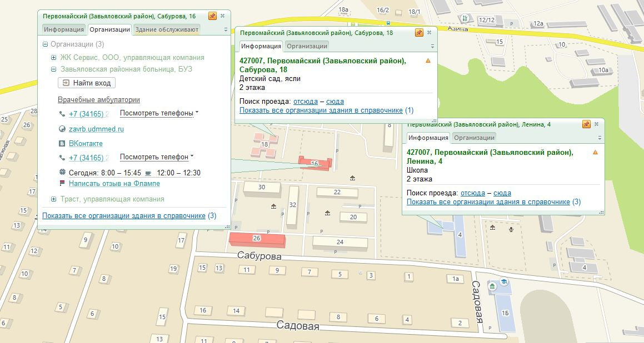The width and height of the screenshot is (644, 343).
Task: Click Написать отзыв на Флампе link
Action: tap(114, 183)
